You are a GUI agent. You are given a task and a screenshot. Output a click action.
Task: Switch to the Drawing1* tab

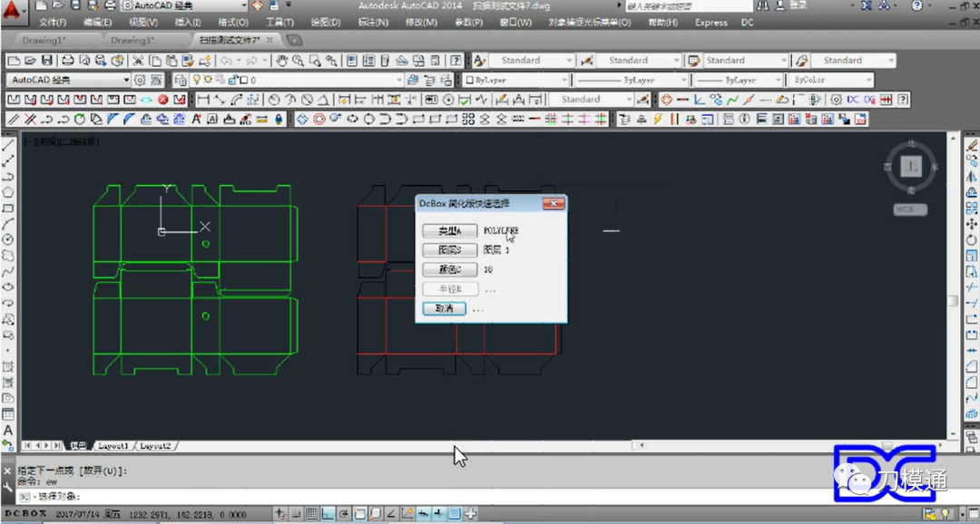click(44, 40)
